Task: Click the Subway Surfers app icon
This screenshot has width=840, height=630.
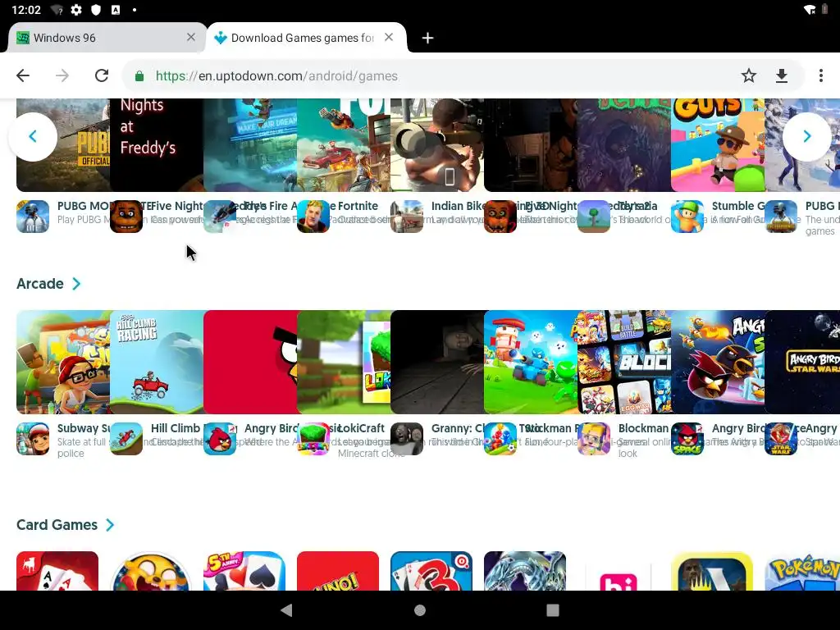Action: click(x=33, y=439)
